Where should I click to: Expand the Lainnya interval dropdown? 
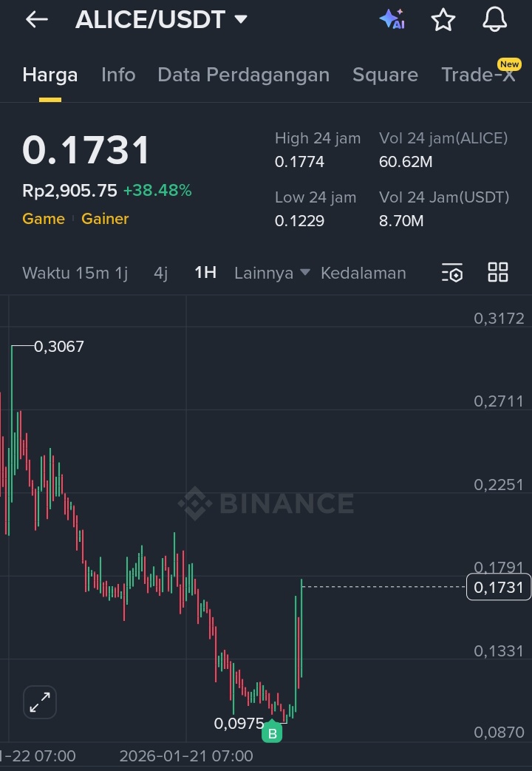(x=272, y=273)
